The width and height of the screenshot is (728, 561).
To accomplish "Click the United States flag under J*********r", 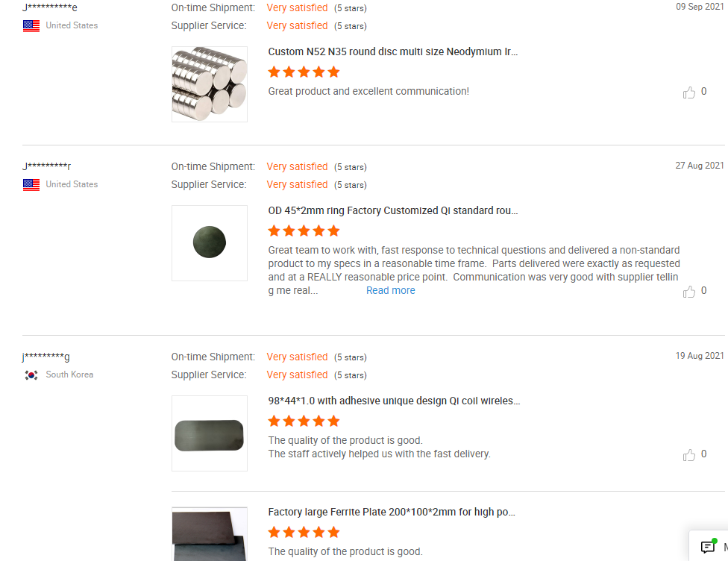I will (x=31, y=184).
